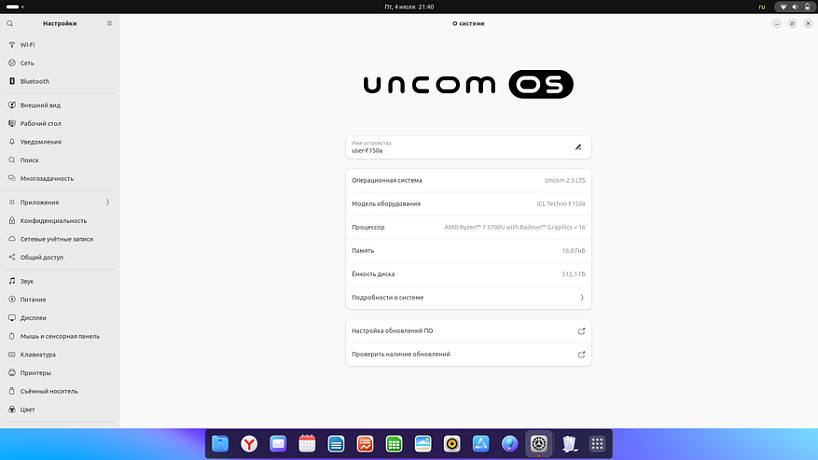Open the file manager in dock

(x=220, y=443)
